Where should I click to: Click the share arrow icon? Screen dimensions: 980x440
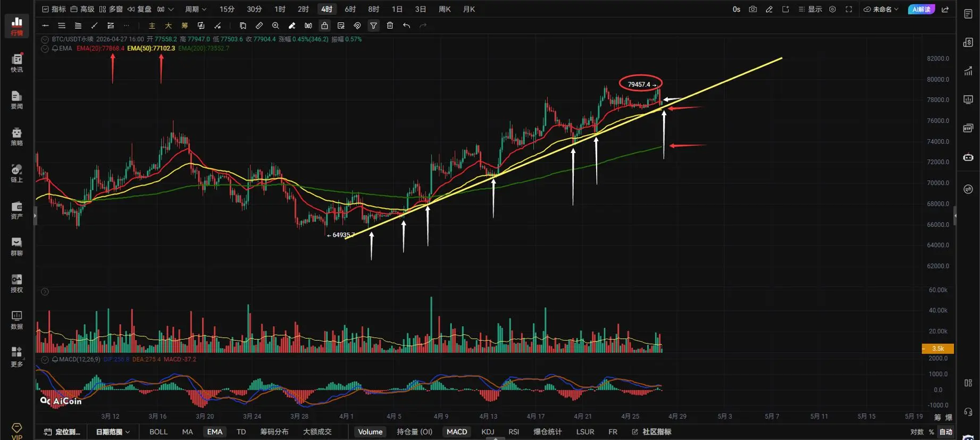(945, 9)
